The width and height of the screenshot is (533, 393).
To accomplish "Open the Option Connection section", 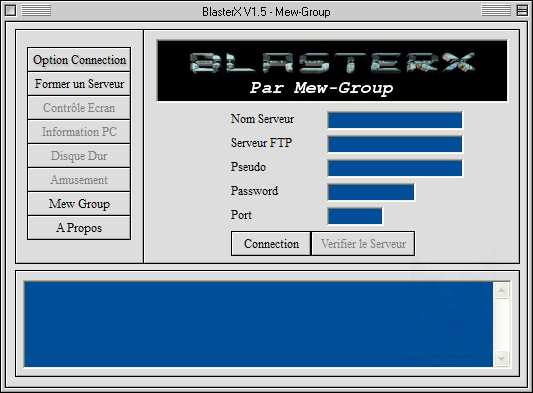I will (x=79, y=60).
